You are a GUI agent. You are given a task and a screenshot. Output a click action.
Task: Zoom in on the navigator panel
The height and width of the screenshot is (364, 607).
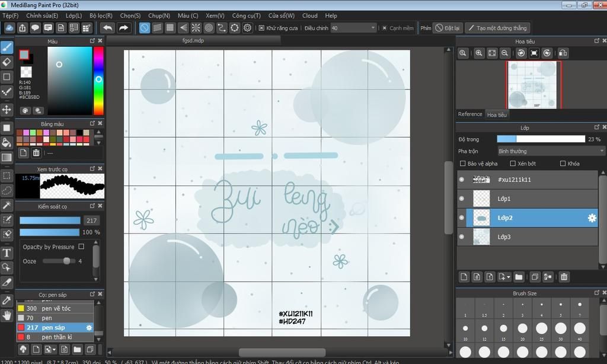point(479,53)
